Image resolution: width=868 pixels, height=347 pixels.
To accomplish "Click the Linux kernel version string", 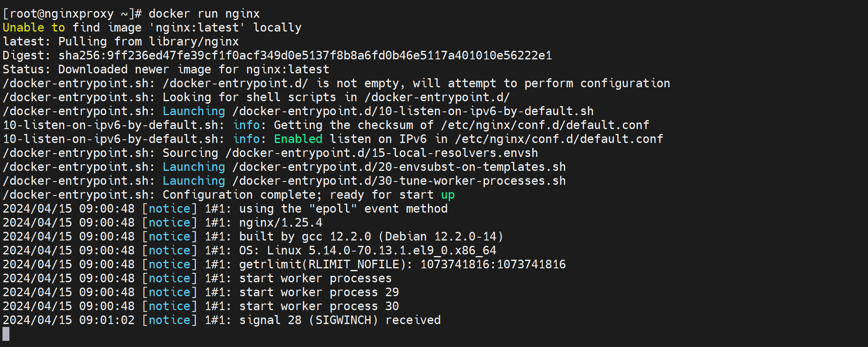I will coord(381,250).
